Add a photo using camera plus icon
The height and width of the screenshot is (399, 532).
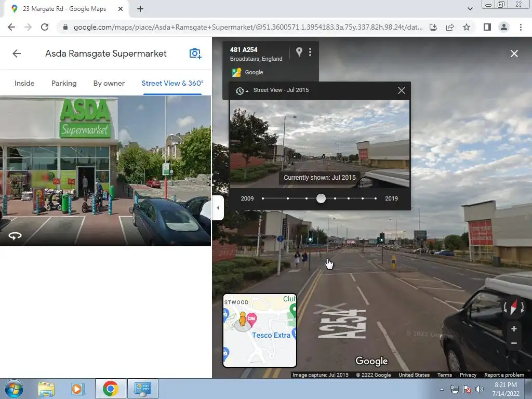point(195,54)
